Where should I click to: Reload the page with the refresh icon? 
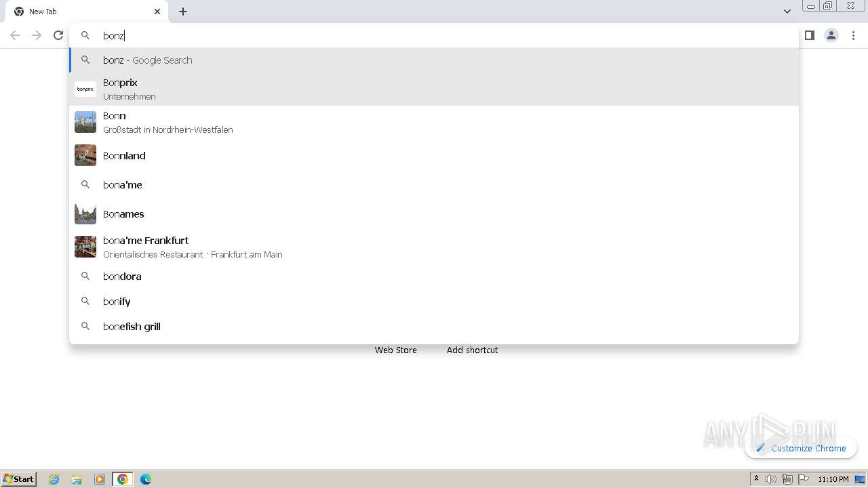(58, 35)
